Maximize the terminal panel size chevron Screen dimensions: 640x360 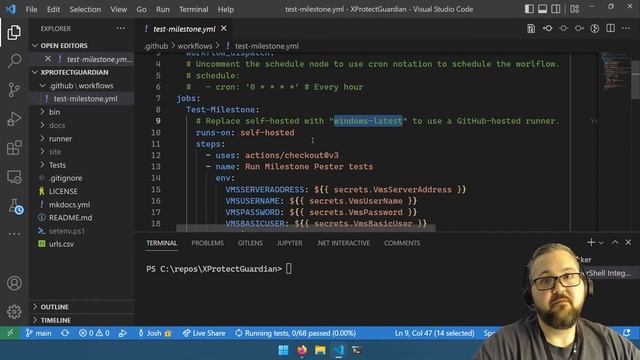click(615, 242)
